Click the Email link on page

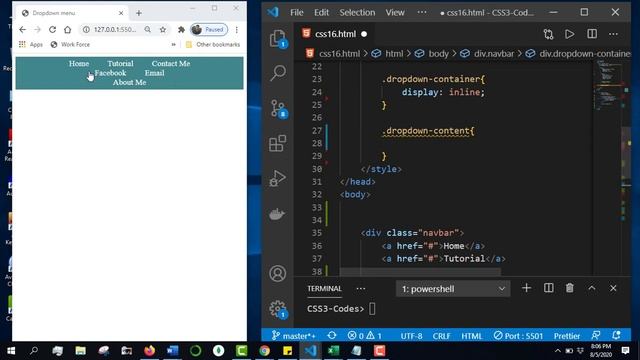click(x=154, y=73)
